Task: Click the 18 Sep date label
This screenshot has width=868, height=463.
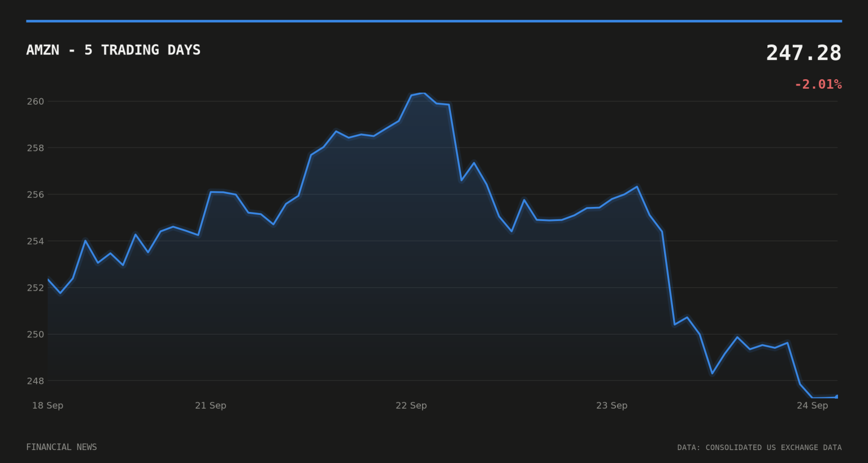Action: [x=47, y=405]
